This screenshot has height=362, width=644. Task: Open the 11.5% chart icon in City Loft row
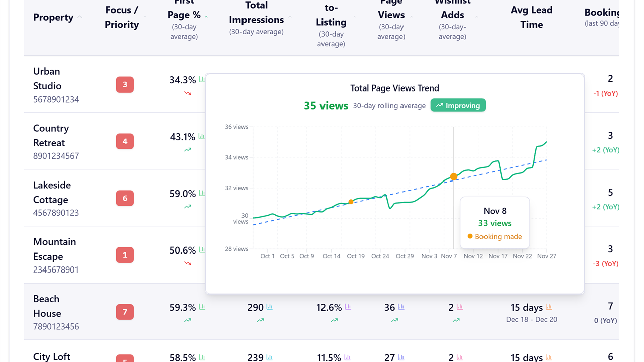click(x=347, y=357)
